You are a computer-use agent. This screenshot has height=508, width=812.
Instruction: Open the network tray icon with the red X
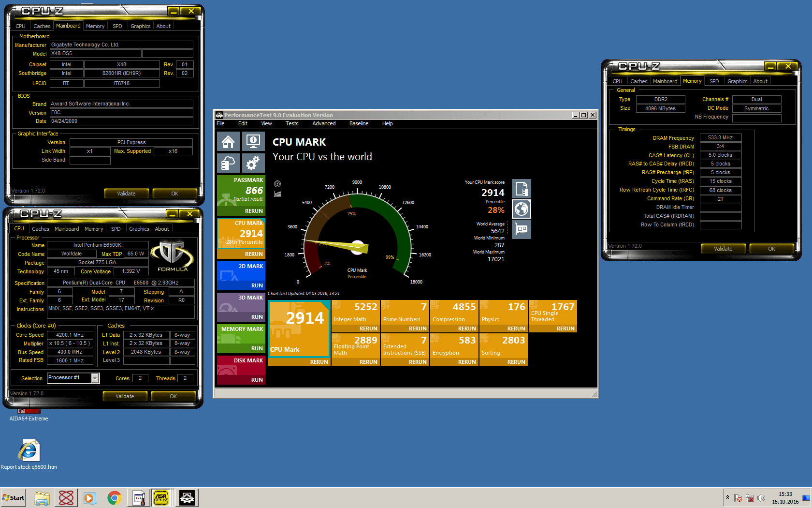[x=750, y=498]
